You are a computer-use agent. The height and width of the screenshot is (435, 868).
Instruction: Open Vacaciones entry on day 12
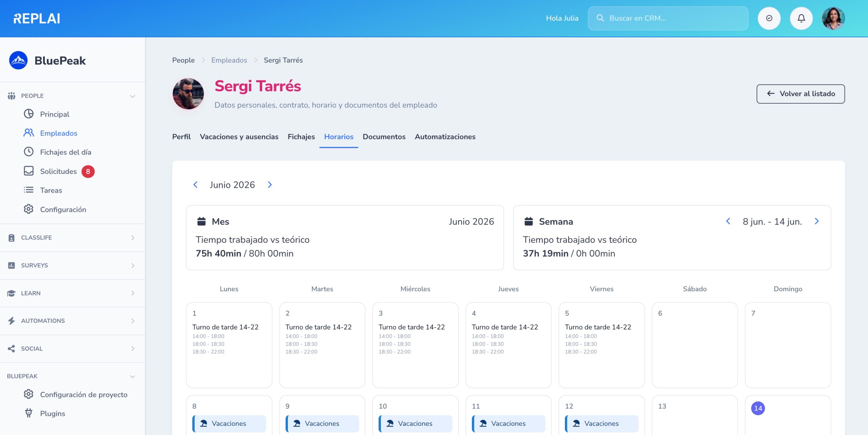click(601, 423)
